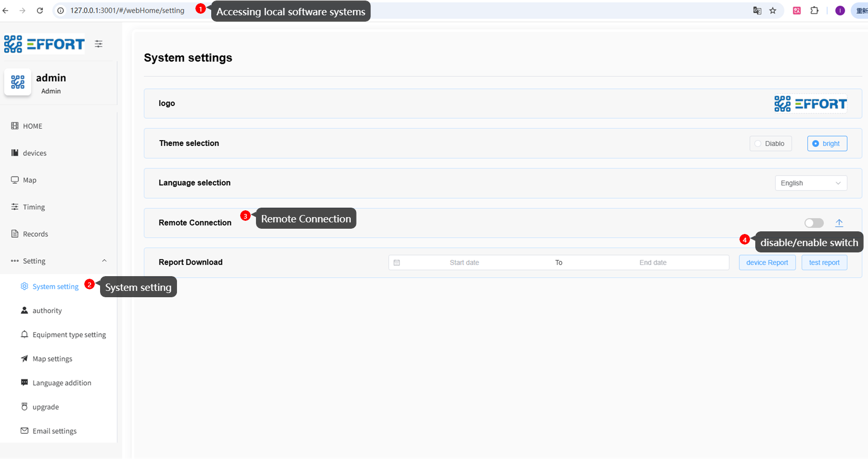868x459 pixels.
Task: Enable the Remote Connection toggle switch
Action: click(814, 223)
